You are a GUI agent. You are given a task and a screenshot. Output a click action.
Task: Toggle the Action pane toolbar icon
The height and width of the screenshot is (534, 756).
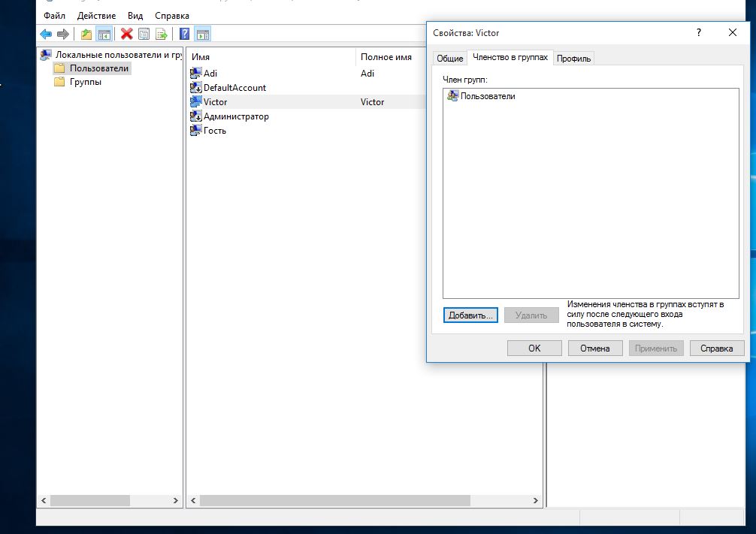[202, 34]
